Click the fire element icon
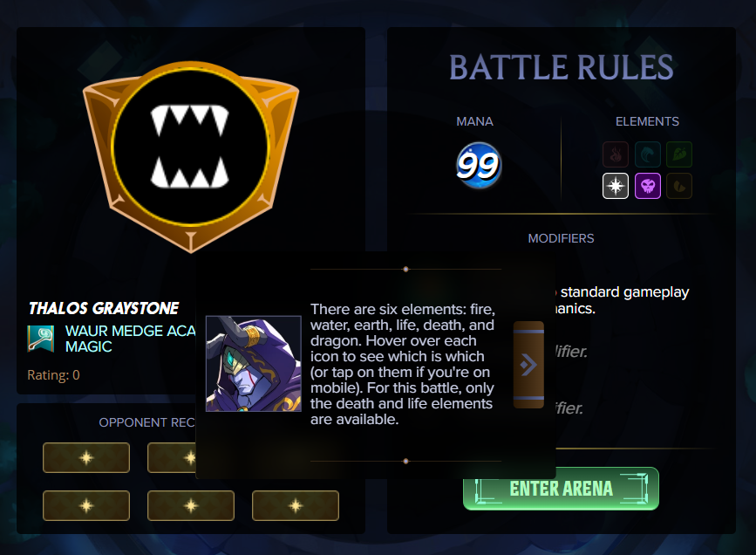Viewport: 756px width, 555px height. point(616,154)
